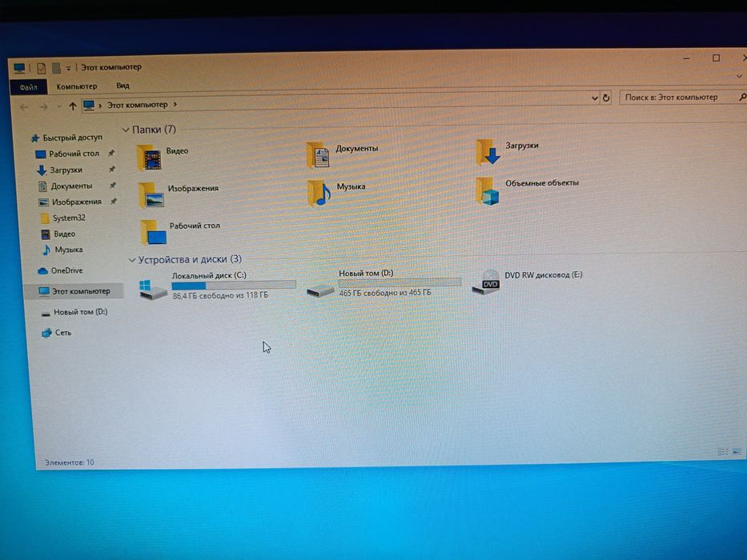Switch to large icons view in status bar

[737, 451]
